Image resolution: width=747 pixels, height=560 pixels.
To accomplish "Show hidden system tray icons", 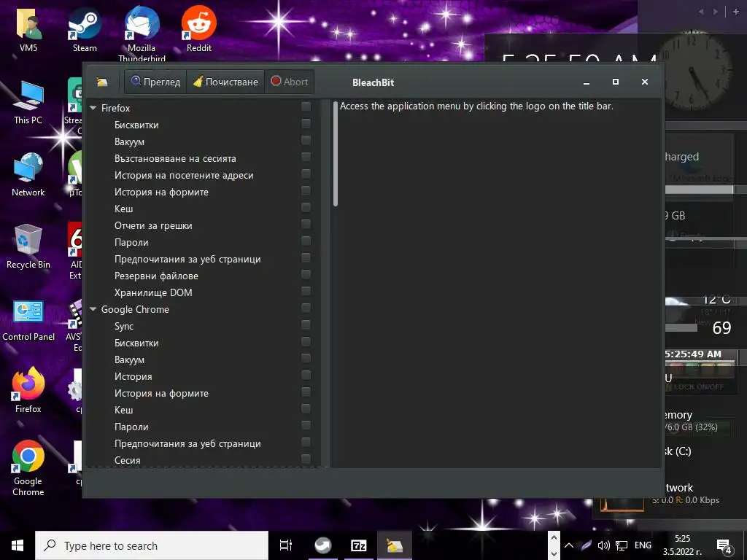I will pos(569,545).
